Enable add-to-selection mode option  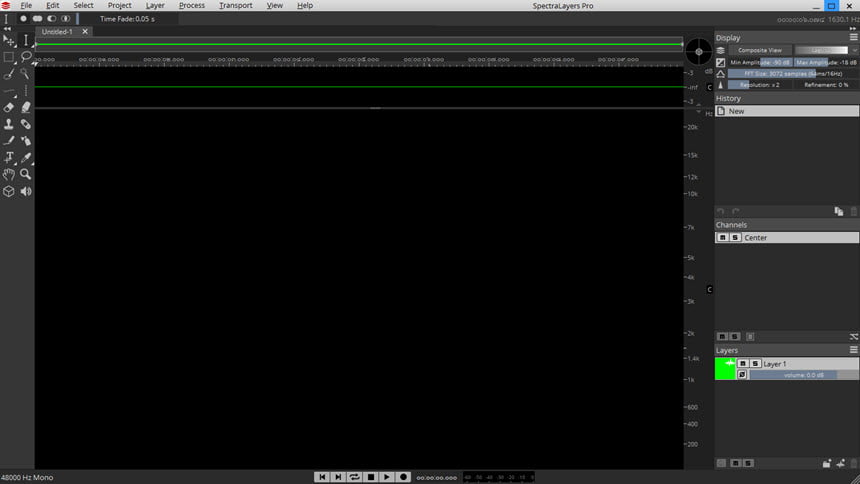pos(37,19)
